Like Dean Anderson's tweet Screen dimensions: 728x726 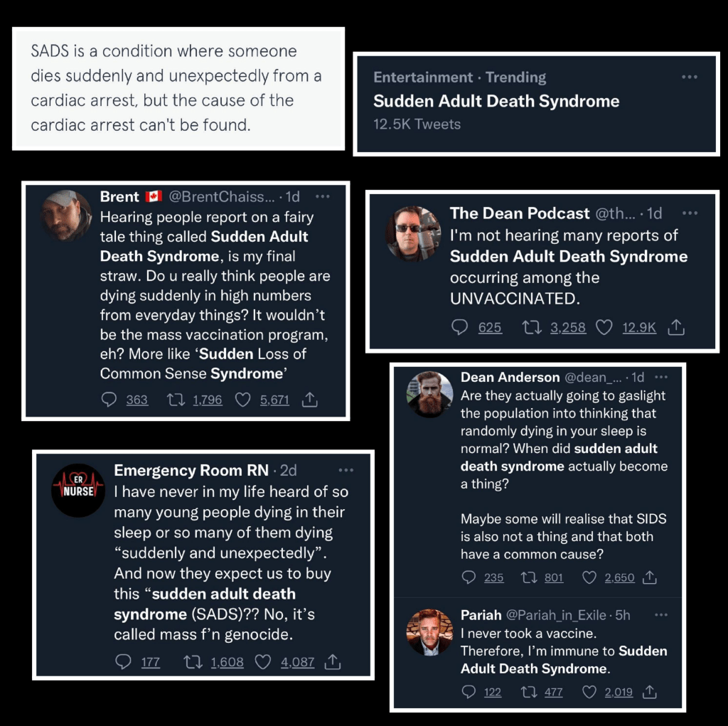[x=589, y=577]
